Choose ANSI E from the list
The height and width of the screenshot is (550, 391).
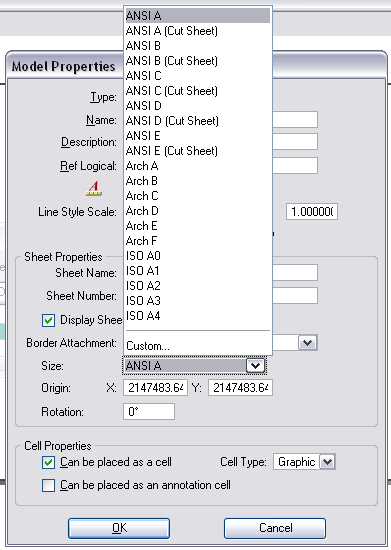pyautogui.click(x=198, y=136)
